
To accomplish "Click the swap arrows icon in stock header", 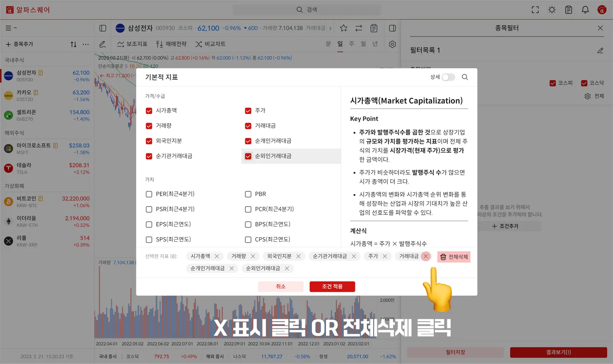I will pyautogui.click(x=359, y=28).
